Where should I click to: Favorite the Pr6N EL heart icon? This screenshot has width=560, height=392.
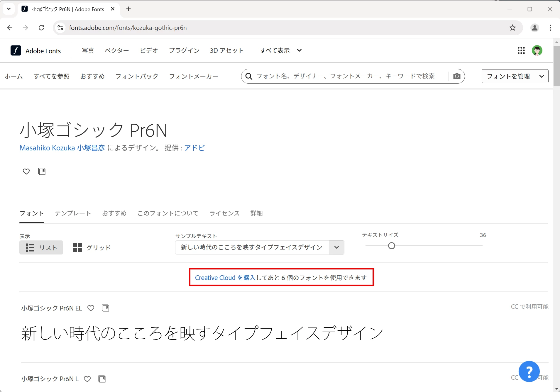pos(91,308)
